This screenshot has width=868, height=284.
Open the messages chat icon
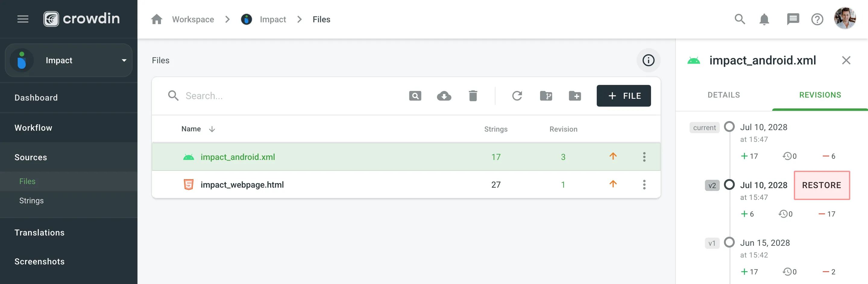(793, 20)
